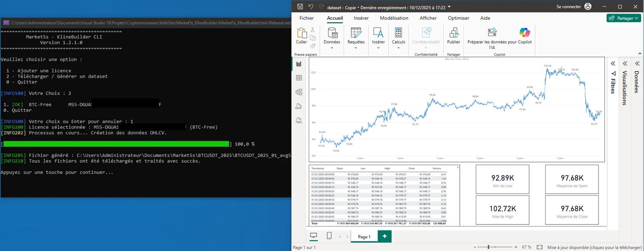Click next page arrow near Page 1
Image resolution: width=644 pixels, height=251 pixels.
click(x=347, y=237)
